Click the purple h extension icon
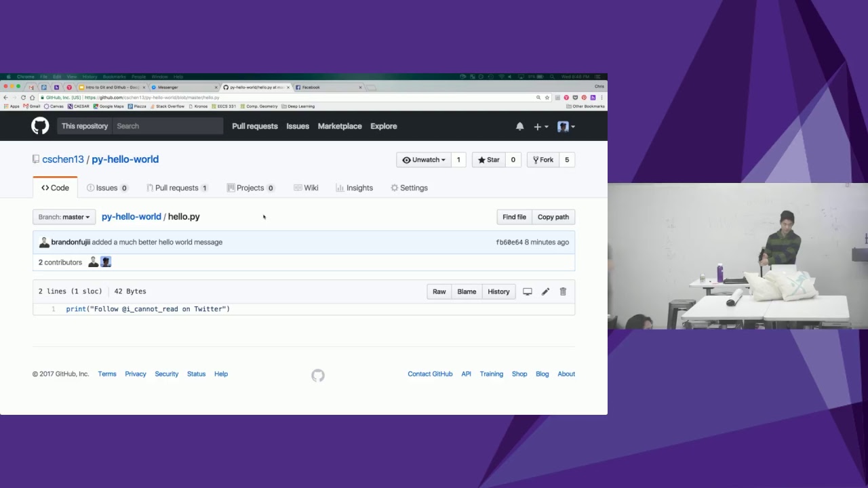 pyautogui.click(x=593, y=98)
